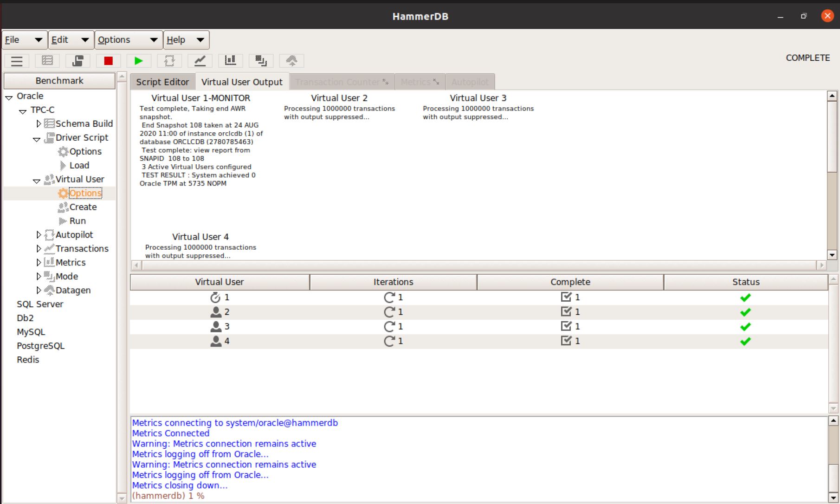Select PostgreSQL in the benchmark list
This screenshot has height=504, width=840.
pos(41,346)
